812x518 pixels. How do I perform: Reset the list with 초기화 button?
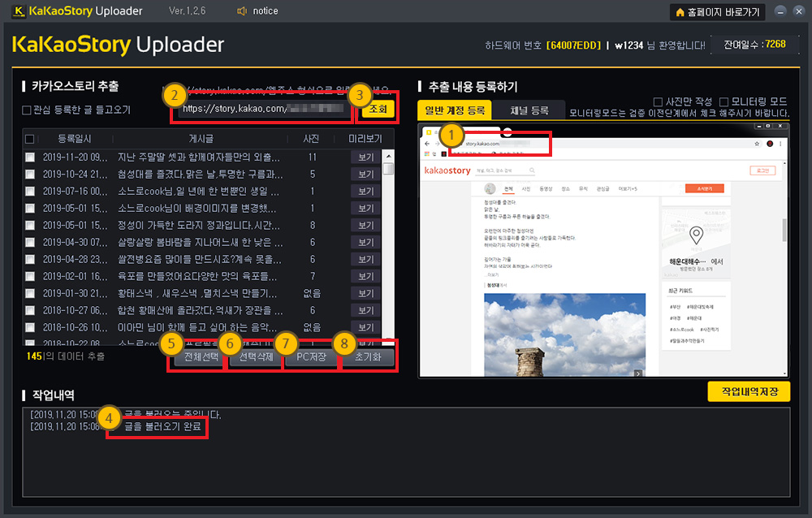[x=368, y=357]
